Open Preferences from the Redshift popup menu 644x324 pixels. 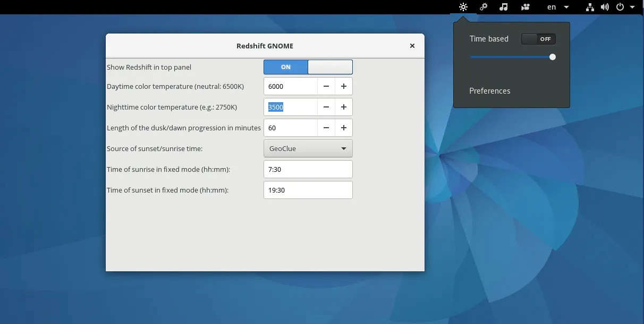tap(489, 91)
